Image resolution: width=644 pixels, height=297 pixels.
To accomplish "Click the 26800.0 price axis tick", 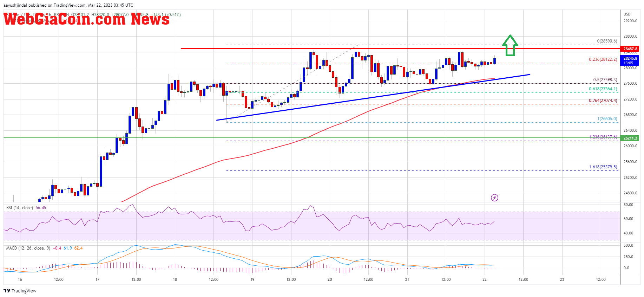I will pos(630,115).
